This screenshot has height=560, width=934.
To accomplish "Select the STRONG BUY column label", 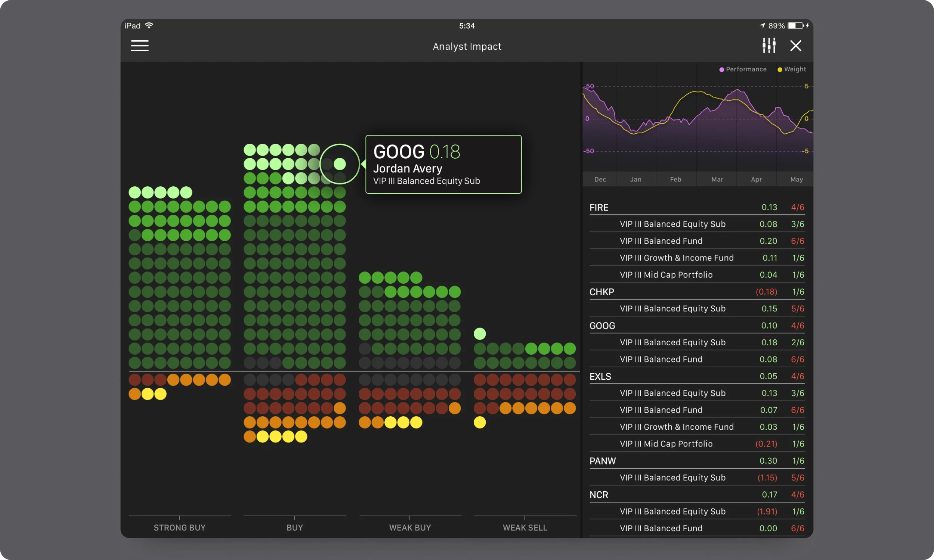I will pos(179,528).
